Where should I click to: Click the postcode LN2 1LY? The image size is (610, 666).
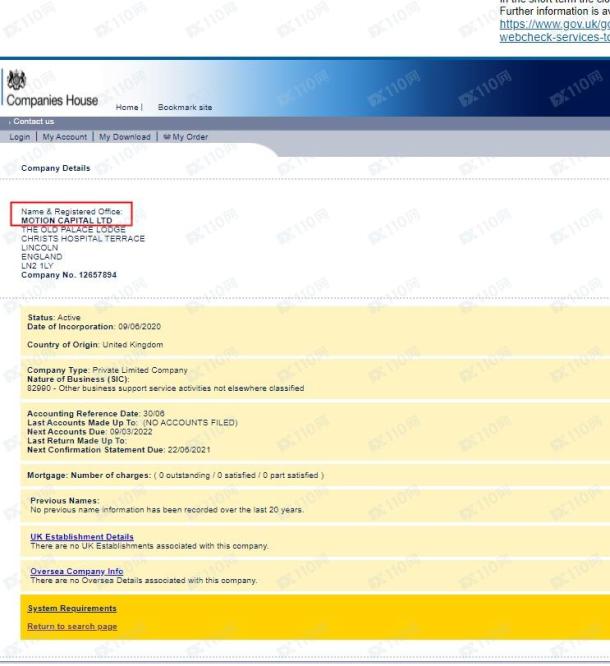click(x=37, y=266)
